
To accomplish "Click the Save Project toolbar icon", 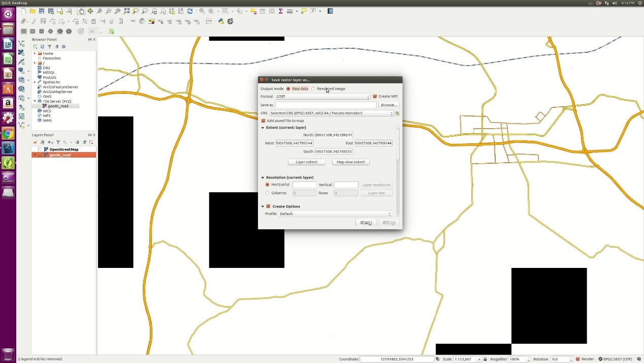I will coord(42,11).
